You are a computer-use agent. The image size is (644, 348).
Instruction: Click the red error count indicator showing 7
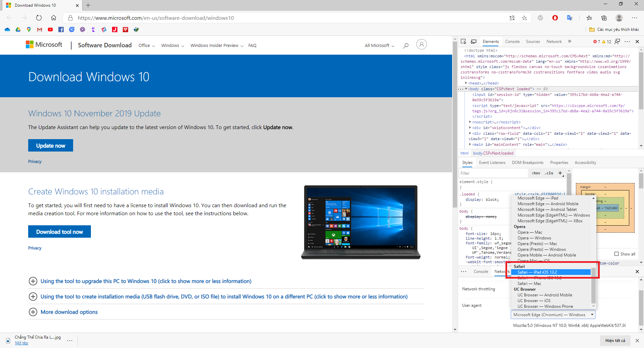[596, 42]
